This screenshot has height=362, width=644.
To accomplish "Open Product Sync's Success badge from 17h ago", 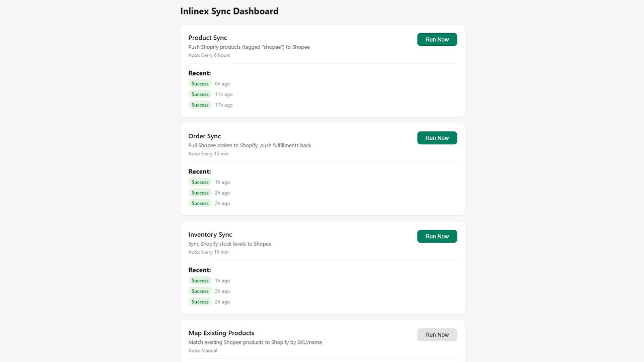I will [x=200, y=105].
